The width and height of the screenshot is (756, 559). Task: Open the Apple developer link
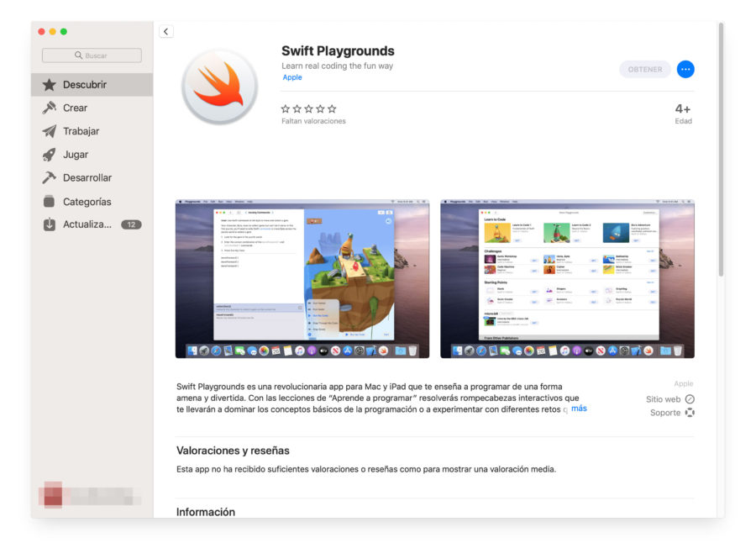pyautogui.click(x=291, y=77)
